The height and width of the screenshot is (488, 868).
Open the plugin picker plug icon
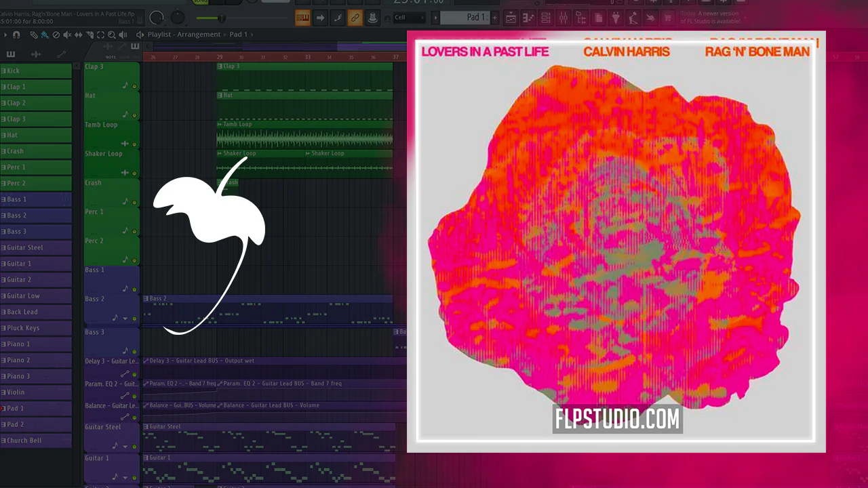coord(616,18)
